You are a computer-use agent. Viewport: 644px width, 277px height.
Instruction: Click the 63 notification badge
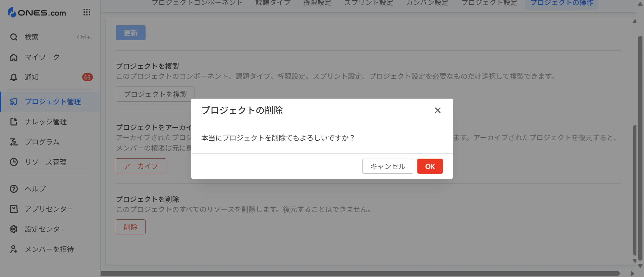(x=88, y=77)
